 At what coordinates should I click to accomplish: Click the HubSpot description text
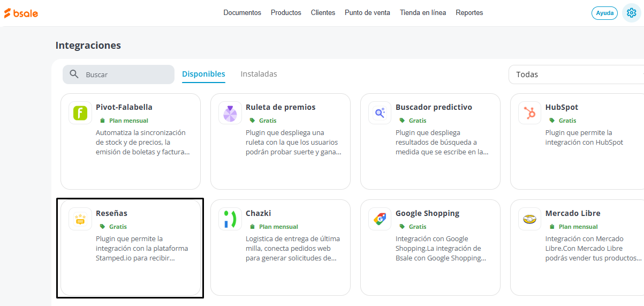click(x=584, y=137)
